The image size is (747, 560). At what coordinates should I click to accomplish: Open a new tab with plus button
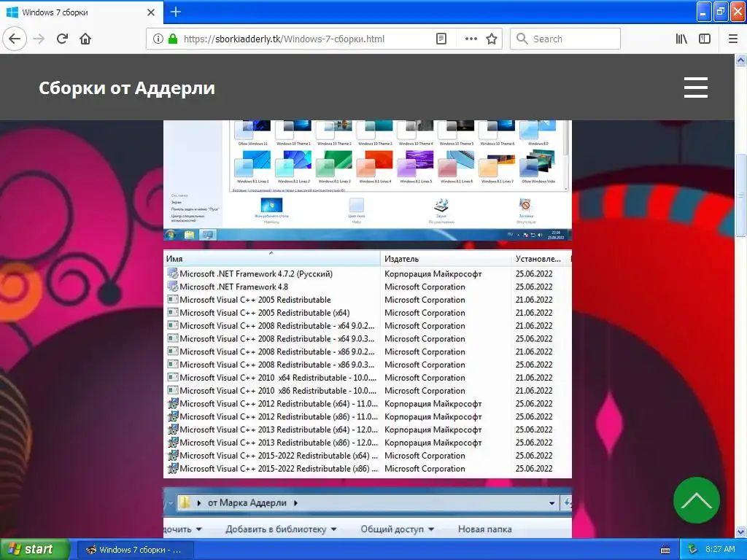[176, 12]
